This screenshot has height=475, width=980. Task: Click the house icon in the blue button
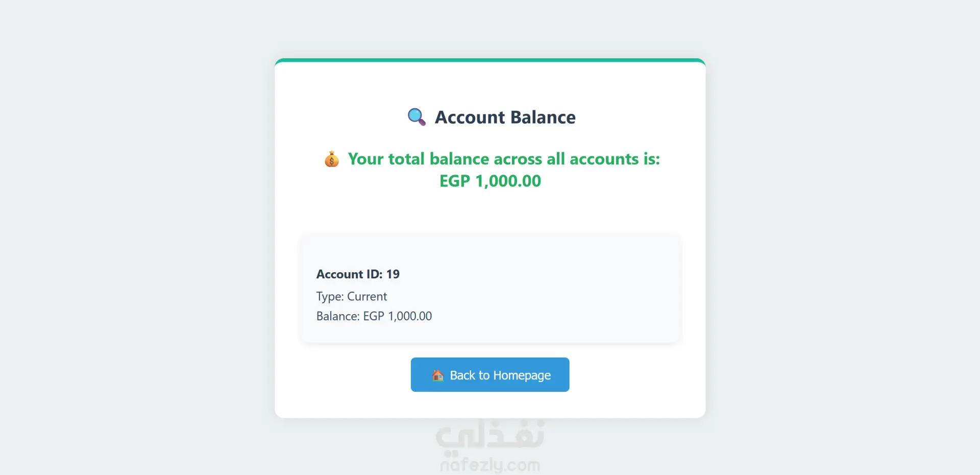[x=438, y=375]
